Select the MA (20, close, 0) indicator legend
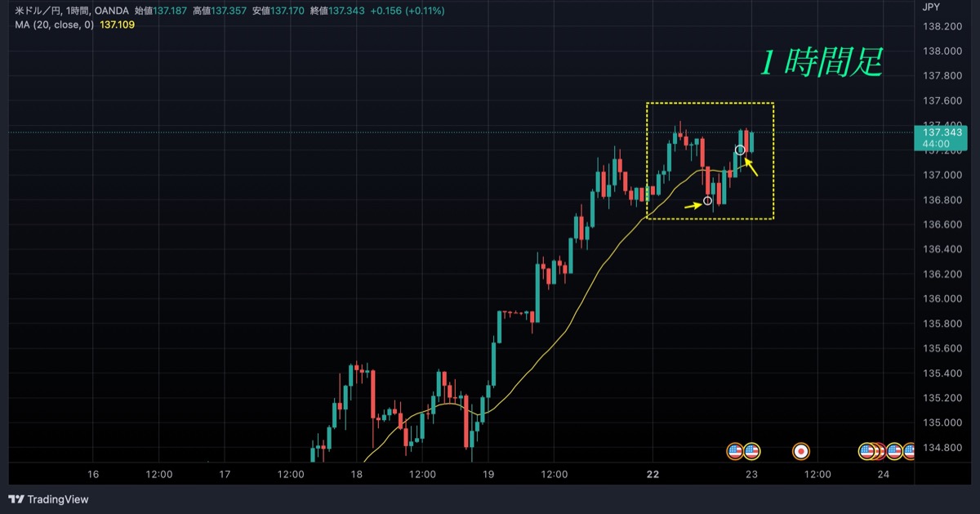980x514 pixels. click(54, 25)
